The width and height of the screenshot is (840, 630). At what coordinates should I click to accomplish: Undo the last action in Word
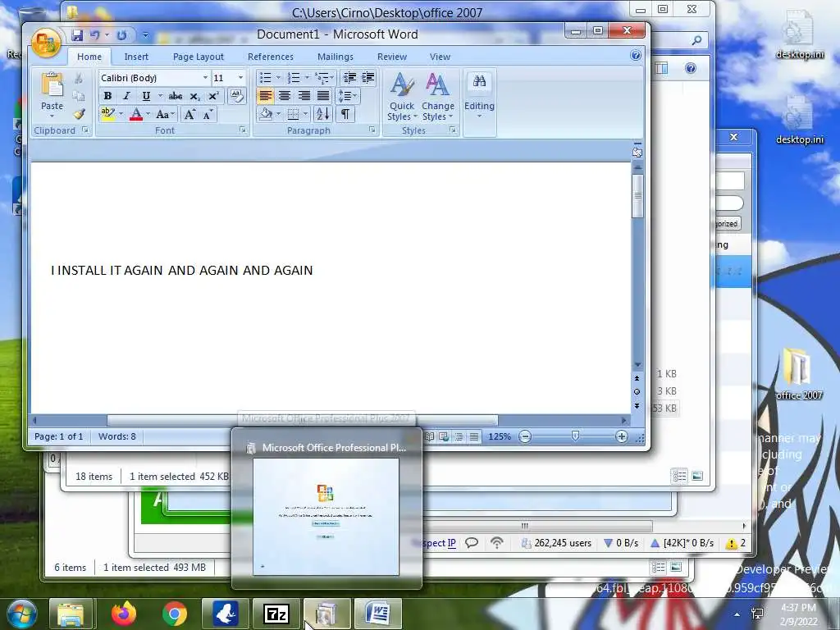(x=95, y=35)
